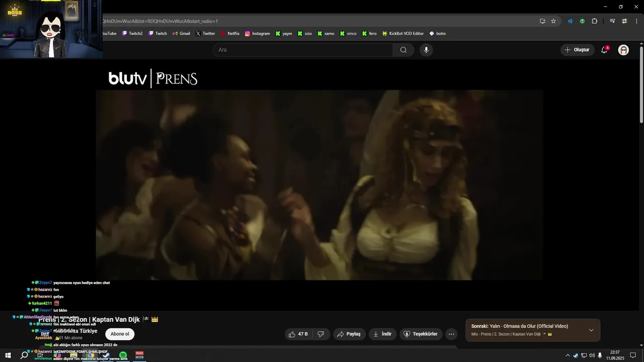Click the Teşekkürler thanks button
Viewport: 644px width, 362px height.
click(x=421, y=334)
